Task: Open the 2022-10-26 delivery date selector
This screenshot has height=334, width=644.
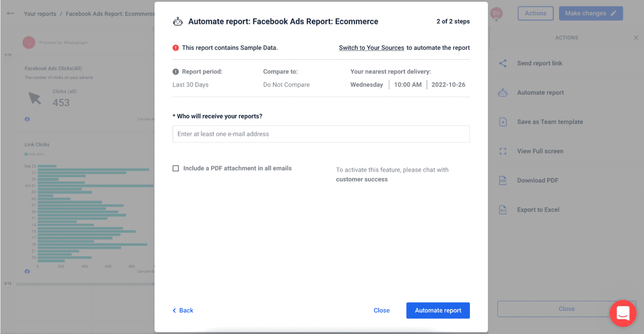Action: tap(448, 84)
